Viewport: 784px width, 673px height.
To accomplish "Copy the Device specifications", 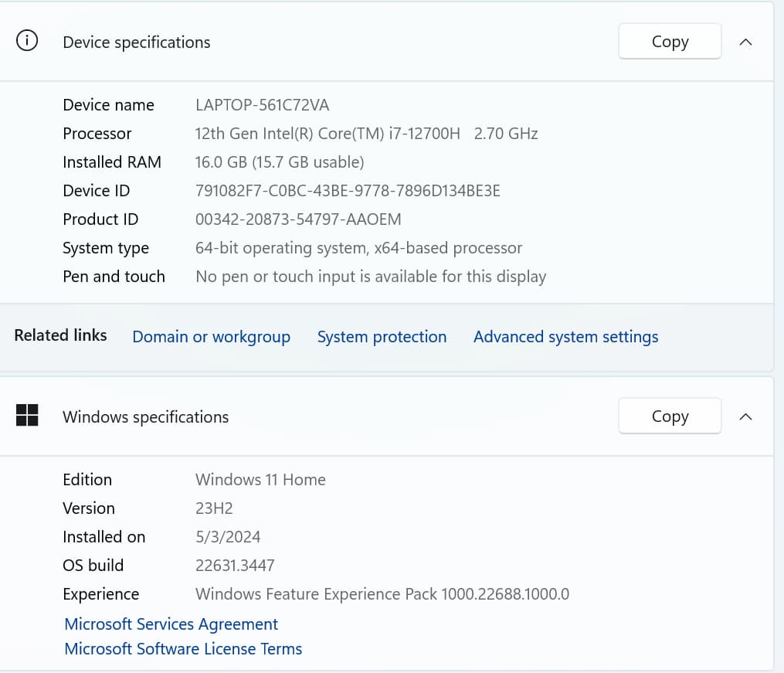I will [670, 42].
